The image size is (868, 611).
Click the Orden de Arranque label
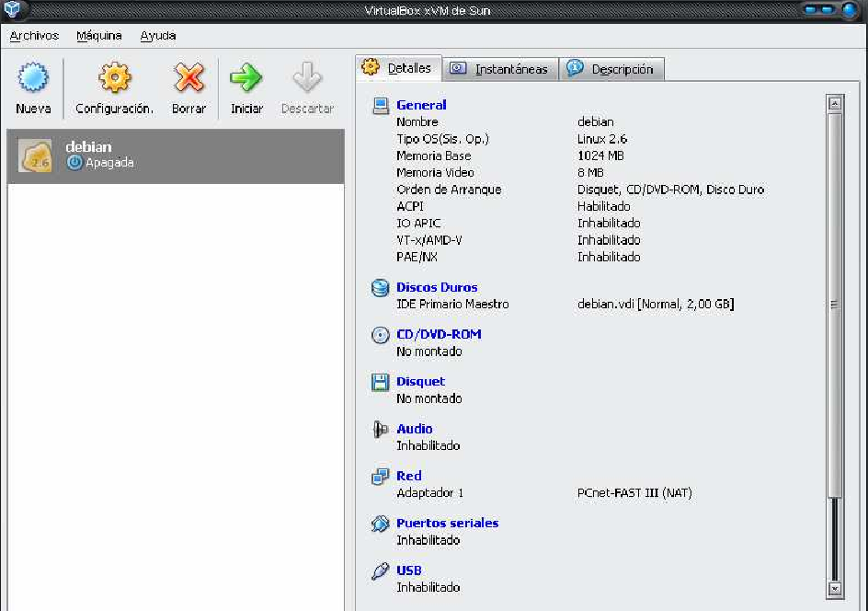coord(449,190)
